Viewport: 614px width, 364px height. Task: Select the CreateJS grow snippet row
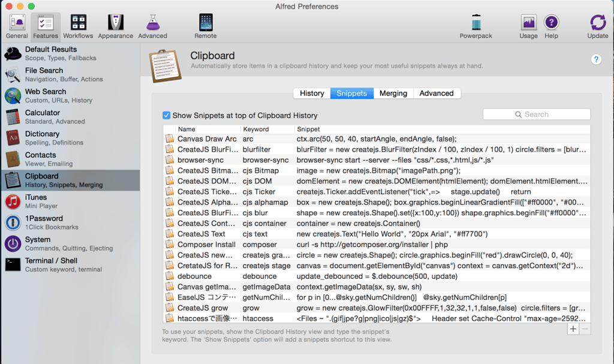[x=377, y=308]
